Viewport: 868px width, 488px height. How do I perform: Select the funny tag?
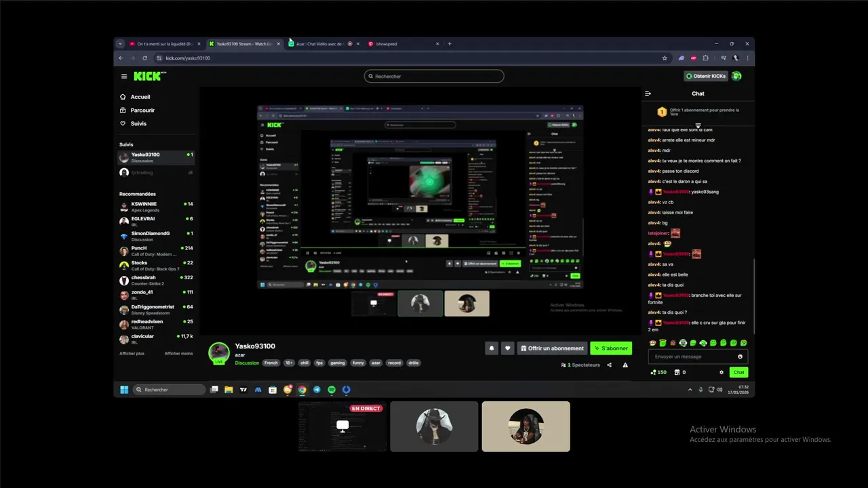[358, 363]
